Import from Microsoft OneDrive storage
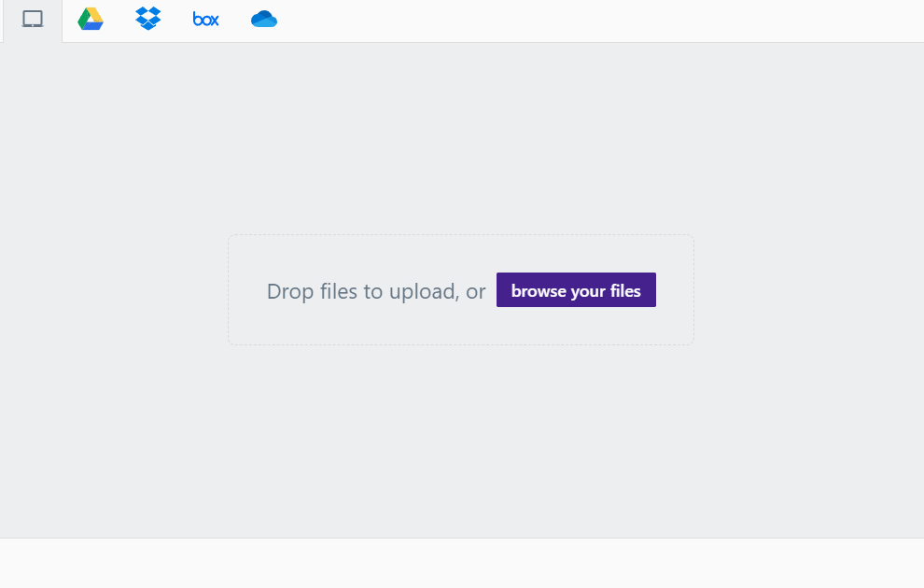 263,20
